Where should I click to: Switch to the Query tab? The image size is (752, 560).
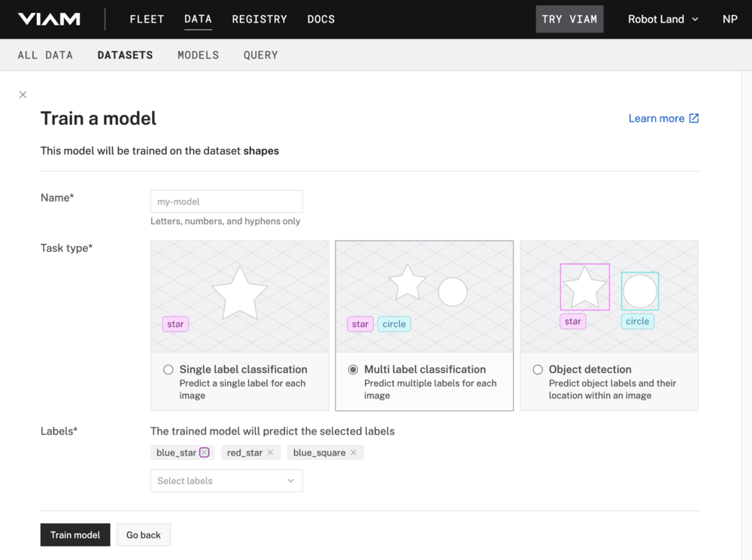pyautogui.click(x=260, y=55)
